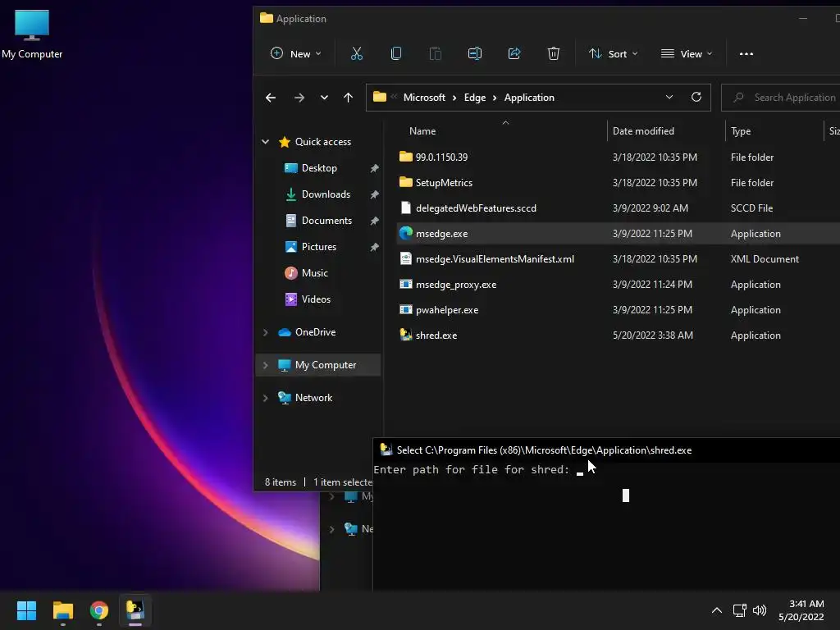Show hidden system tray icons
This screenshot has height=630, width=840.
pos(717,610)
